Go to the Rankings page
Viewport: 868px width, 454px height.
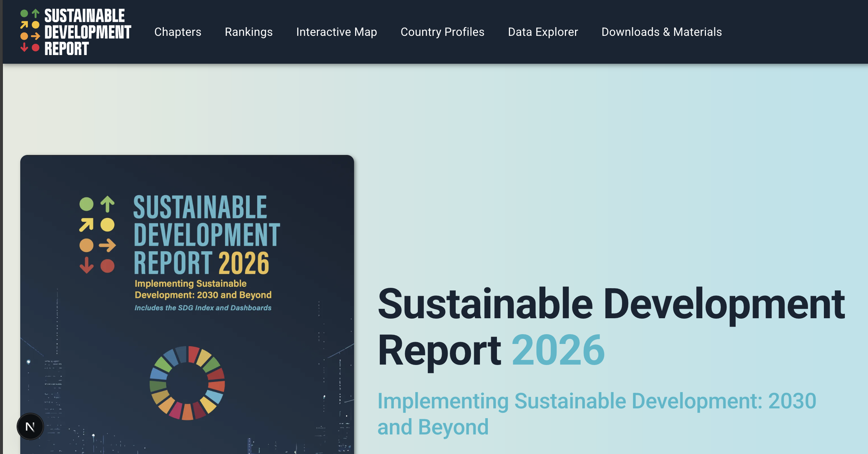click(x=248, y=32)
